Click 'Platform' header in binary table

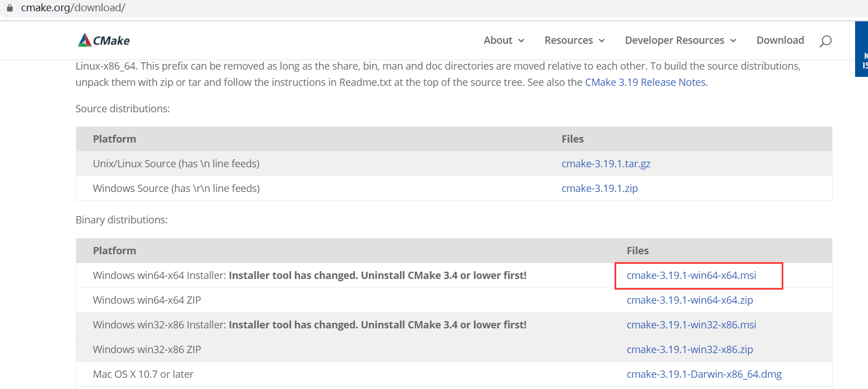114,251
